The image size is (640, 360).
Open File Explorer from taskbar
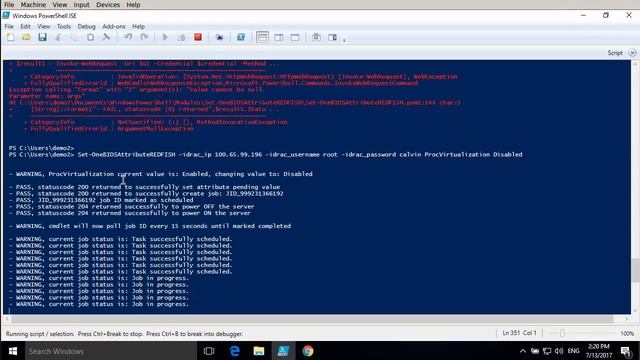tap(259, 351)
